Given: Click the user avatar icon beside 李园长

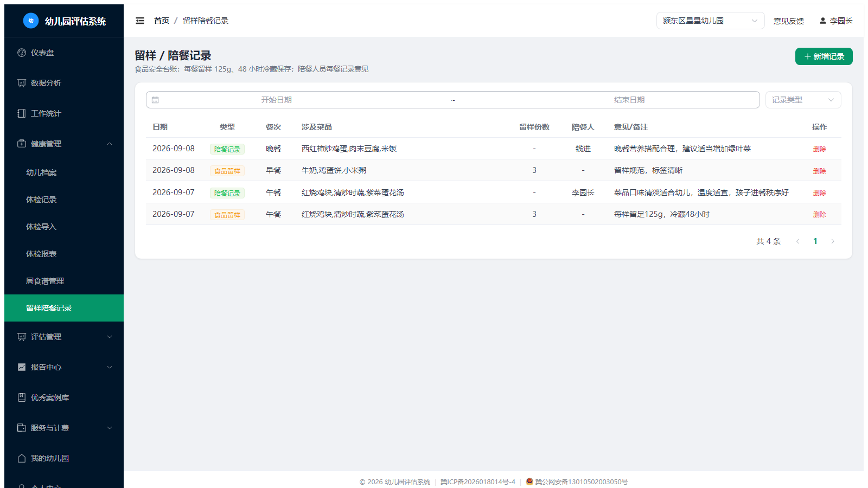Looking at the screenshot, I should 823,21.
